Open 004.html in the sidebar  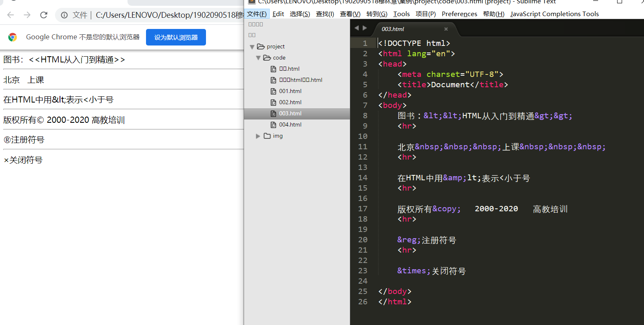(x=290, y=124)
